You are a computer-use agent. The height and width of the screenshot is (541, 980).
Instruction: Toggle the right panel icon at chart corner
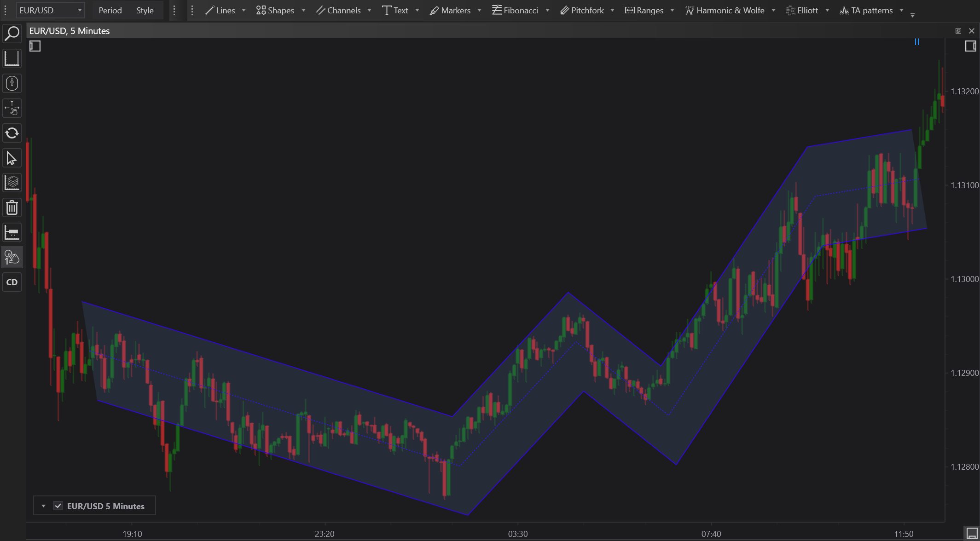(970, 46)
